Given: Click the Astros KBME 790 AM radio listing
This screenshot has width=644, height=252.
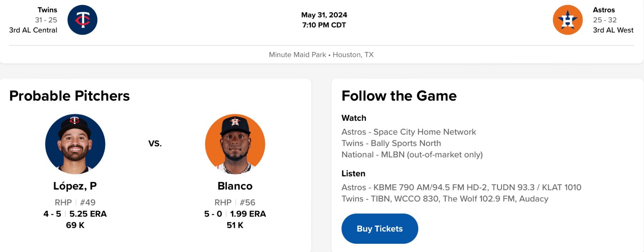Looking at the screenshot, I should coord(461,187).
